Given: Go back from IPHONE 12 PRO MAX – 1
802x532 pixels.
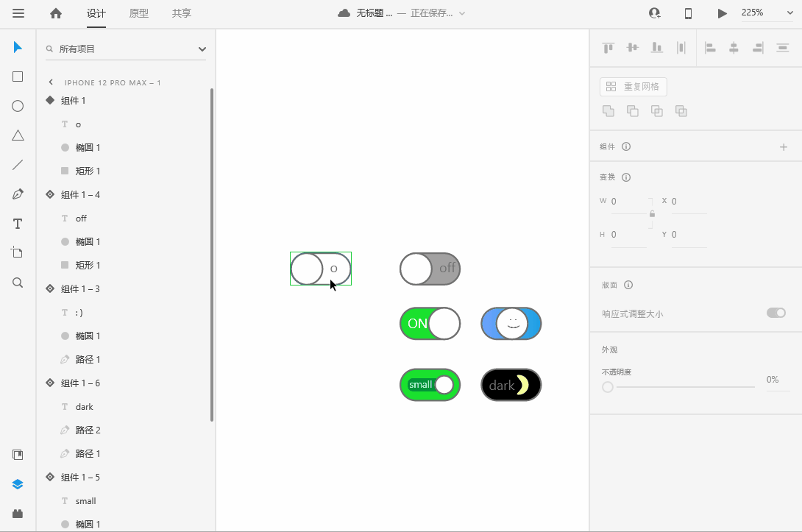Looking at the screenshot, I should click(51, 82).
